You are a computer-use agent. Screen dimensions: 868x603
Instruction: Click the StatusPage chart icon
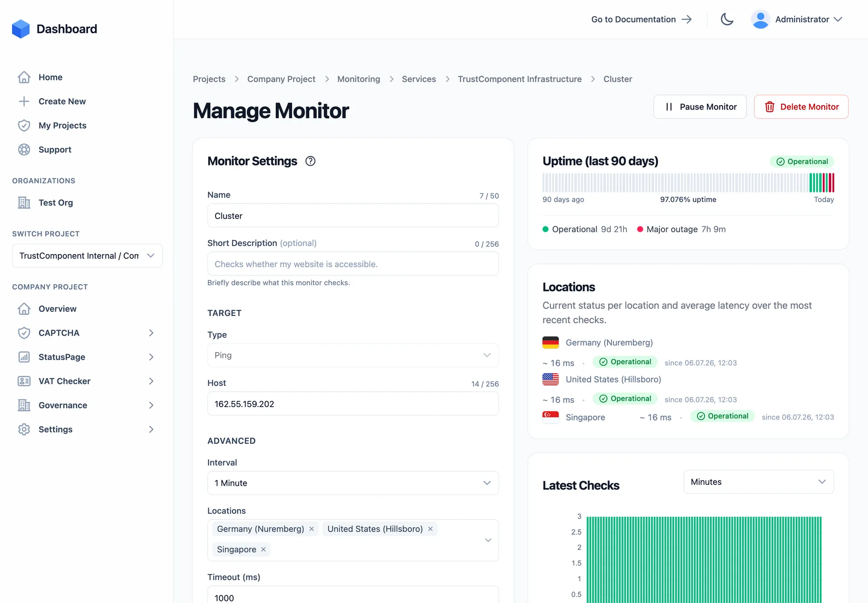pyautogui.click(x=24, y=357)
